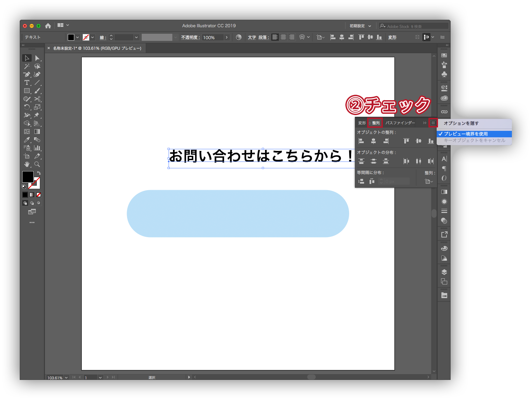Screen dimensions: 532x400
Task: Click 文字 link in control bar
Action: pyautogui.click(x=252, y=37)
